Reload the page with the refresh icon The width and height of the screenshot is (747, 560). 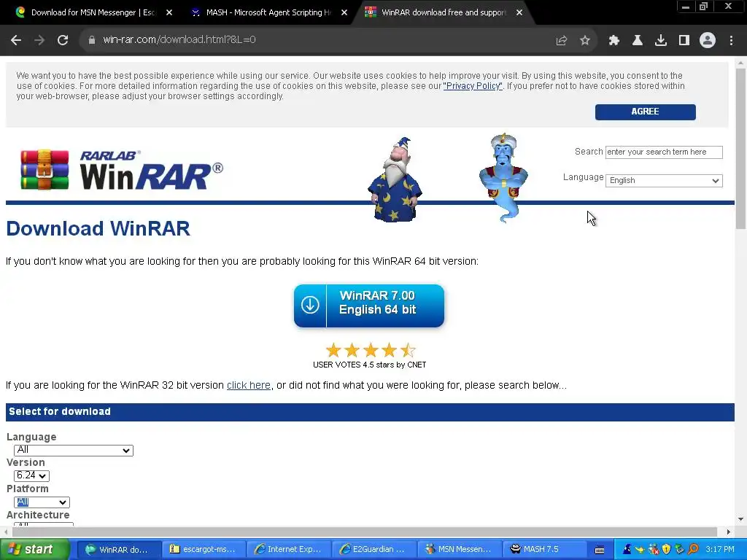(x=63, y=40)
